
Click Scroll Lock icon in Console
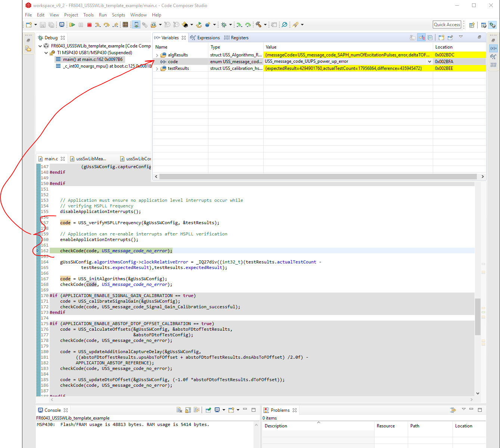click(x=188, y=410)
